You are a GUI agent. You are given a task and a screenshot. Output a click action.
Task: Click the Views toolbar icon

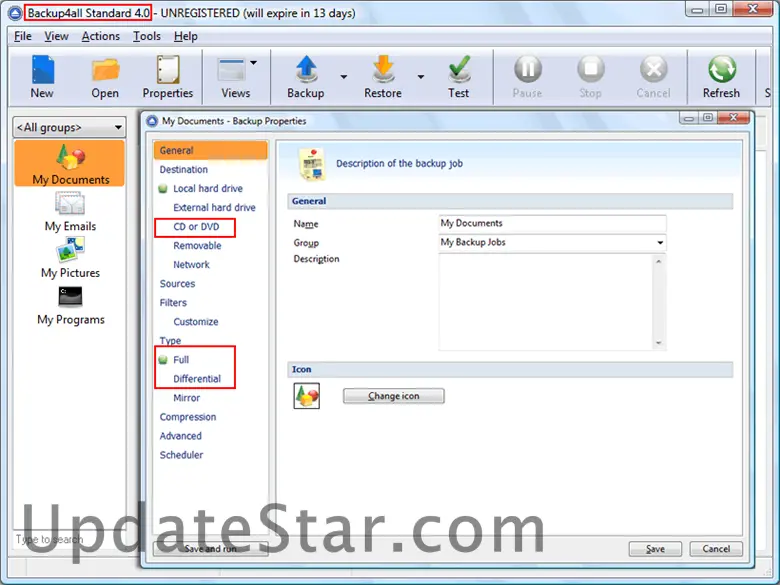pyautogui.click(x=232, y=70)
